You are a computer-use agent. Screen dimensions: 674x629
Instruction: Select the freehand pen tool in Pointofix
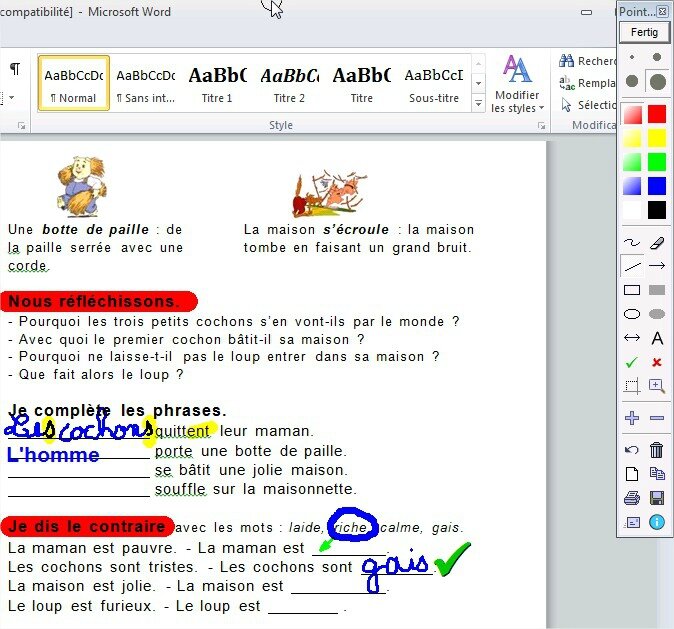click(632, 243)
